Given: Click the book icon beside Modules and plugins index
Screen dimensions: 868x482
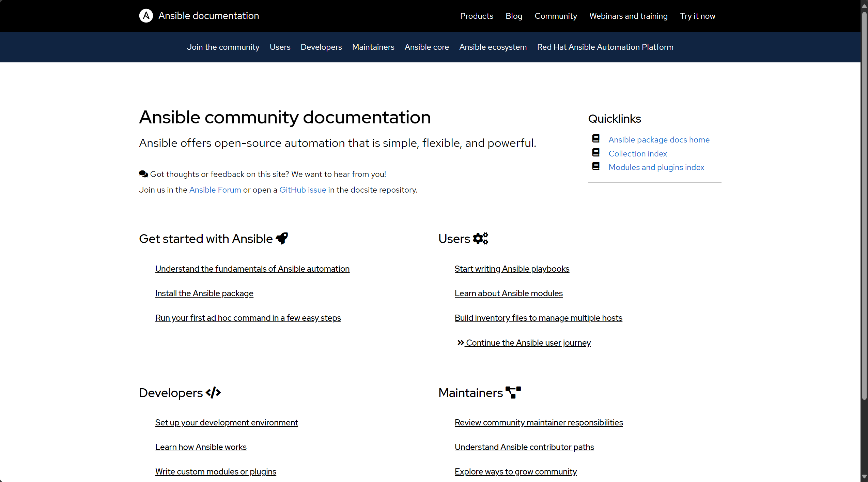Looking at the screenshot, I should tap(596, 166).
